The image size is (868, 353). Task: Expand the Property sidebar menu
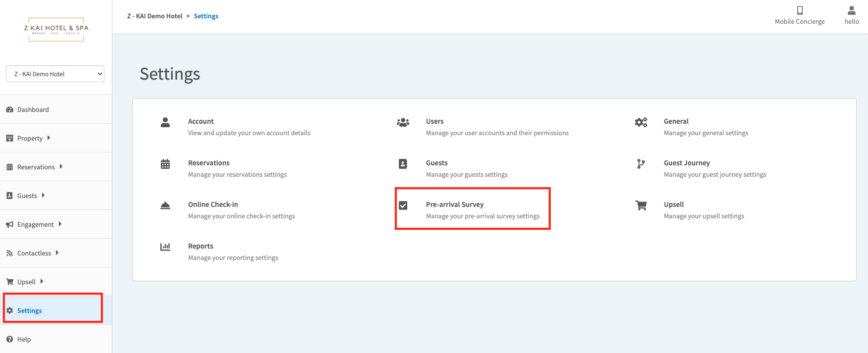[x=30, y=138]
